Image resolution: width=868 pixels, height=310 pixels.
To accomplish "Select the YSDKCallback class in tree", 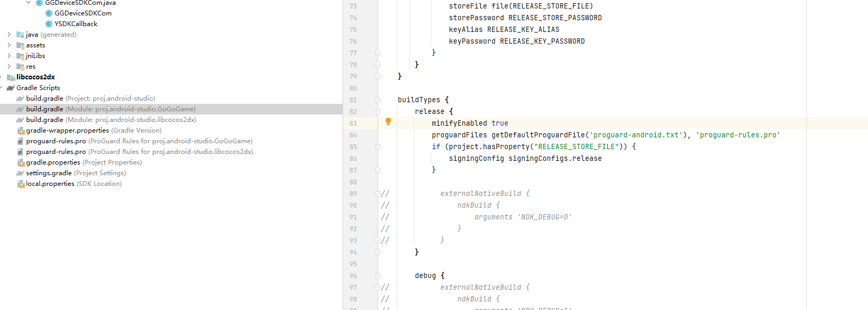I will pyautogui.click(x=76, y=24).
